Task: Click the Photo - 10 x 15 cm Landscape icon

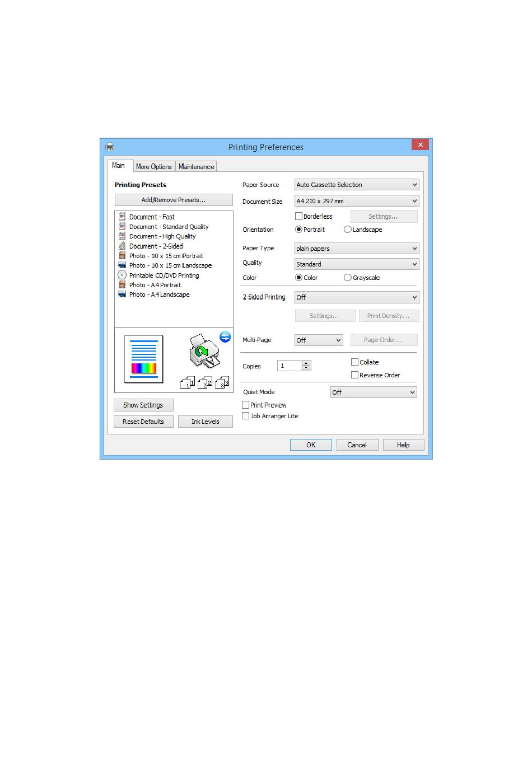Action: coord(122,265)
